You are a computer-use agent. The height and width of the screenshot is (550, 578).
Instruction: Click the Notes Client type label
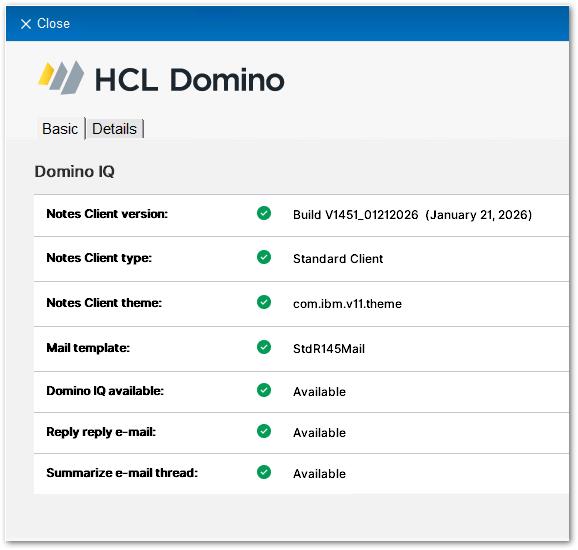(x=99, y=258)
